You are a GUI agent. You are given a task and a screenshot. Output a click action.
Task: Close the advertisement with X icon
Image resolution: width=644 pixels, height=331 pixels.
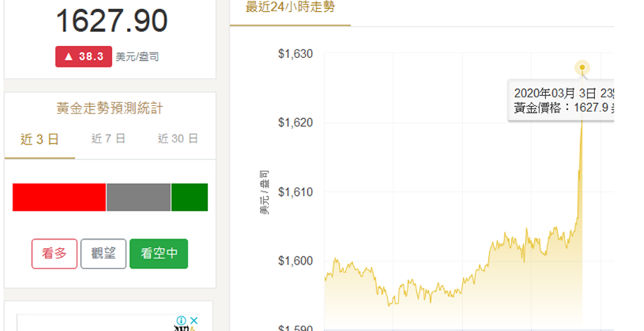pyautogui.click(x=194, y=321)
